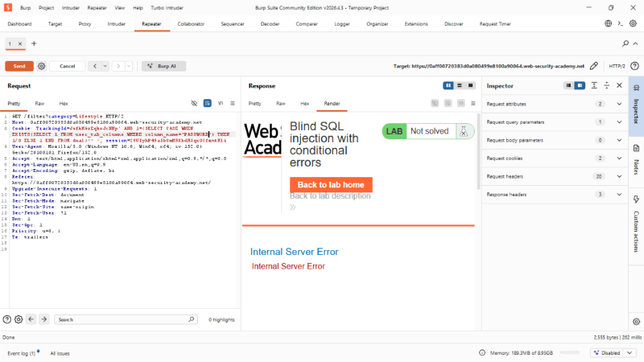Close Repeater tab 1

pos(19,43)
